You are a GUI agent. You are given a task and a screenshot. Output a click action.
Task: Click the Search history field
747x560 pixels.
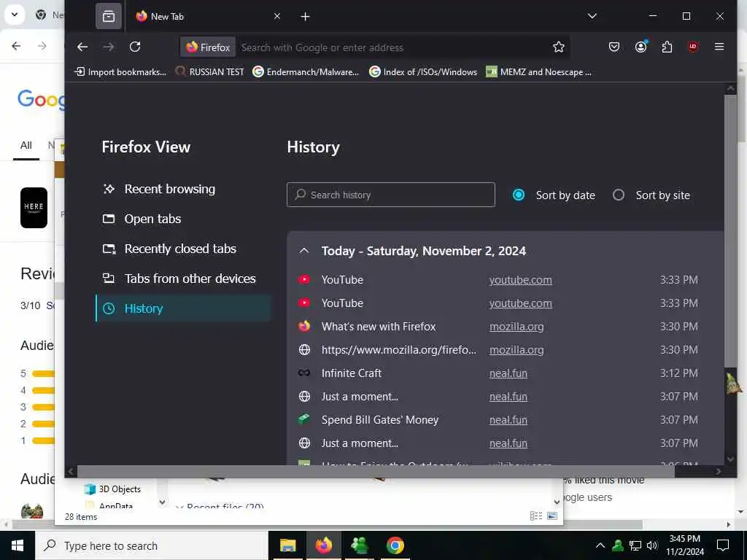pos(391,195)
